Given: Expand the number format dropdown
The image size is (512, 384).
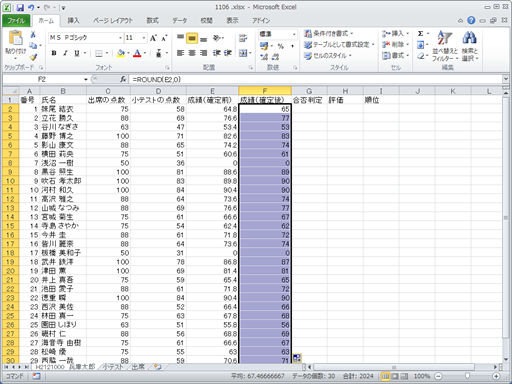Looking at the screenshot, I should (294, 34).
